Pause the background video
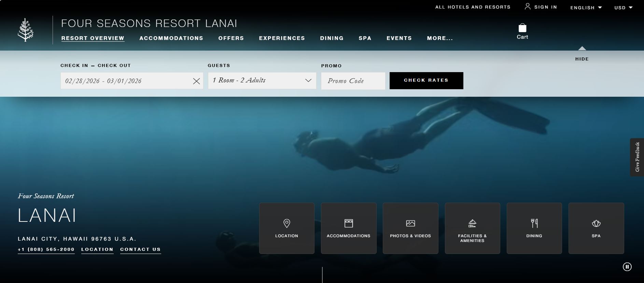Screen dimensions: 644x283 point(627,267)
